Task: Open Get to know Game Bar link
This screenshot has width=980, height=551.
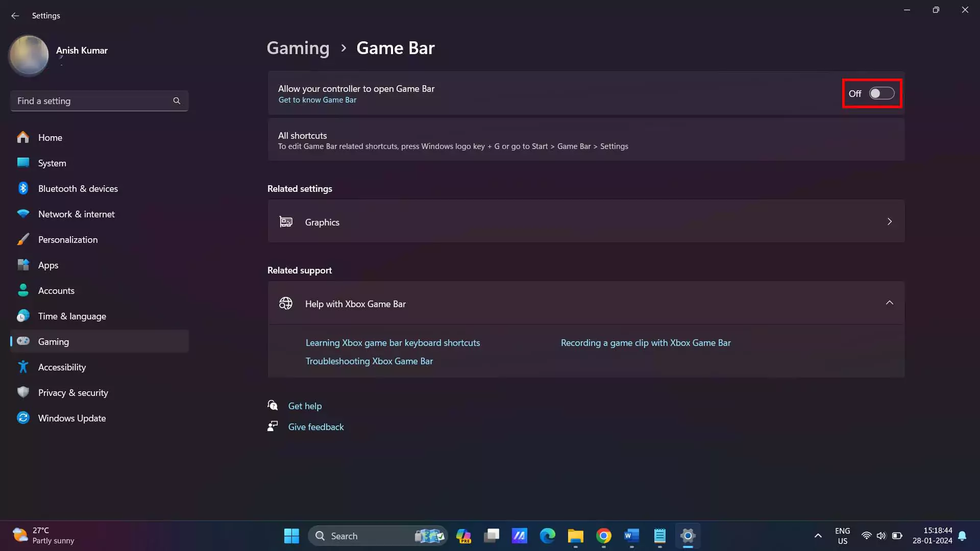Action: (x=317, y=100)
